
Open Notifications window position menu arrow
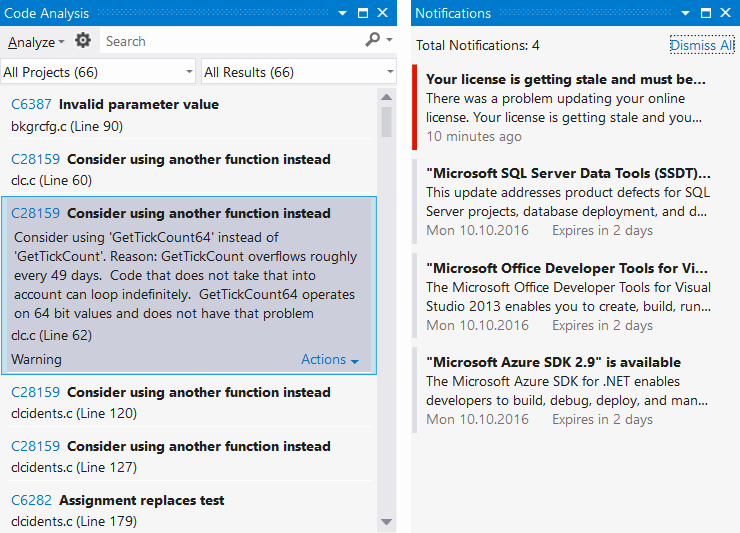686,13
